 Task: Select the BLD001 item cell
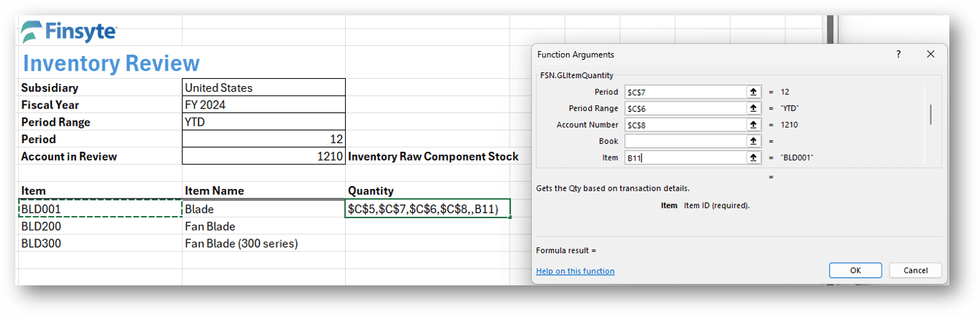click(101, 209)
